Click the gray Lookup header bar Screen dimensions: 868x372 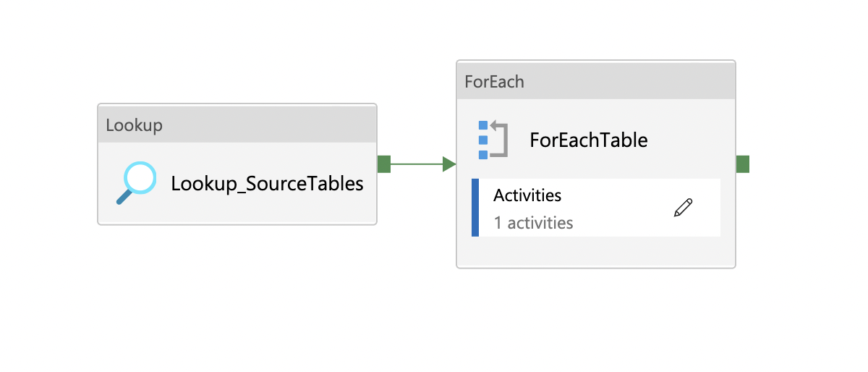pyautogui.click(x=237, y=124)
